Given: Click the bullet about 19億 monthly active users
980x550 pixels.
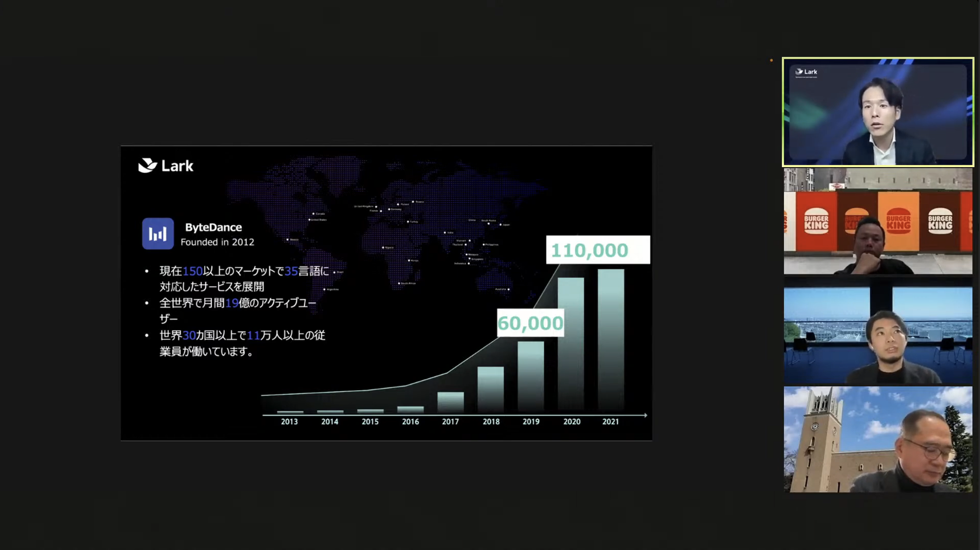Looking at the screenshot, I should pyautogui.click(x=231, y=310).
